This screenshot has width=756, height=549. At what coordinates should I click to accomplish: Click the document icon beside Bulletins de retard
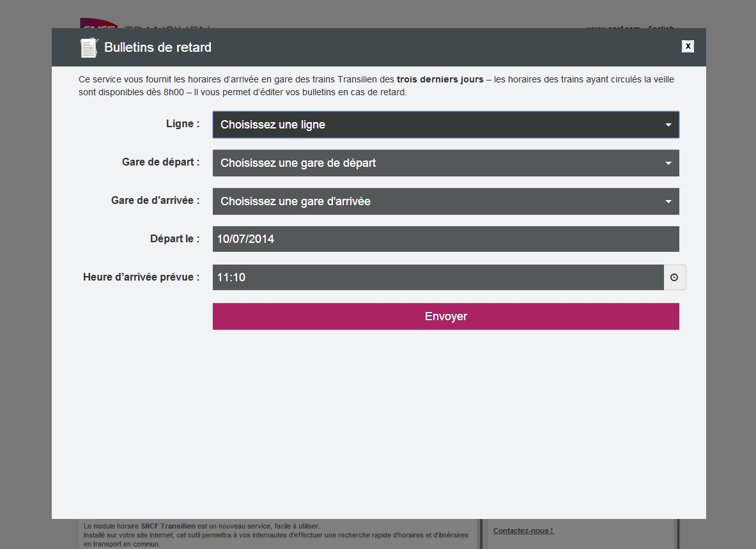(x=88, y=48)
